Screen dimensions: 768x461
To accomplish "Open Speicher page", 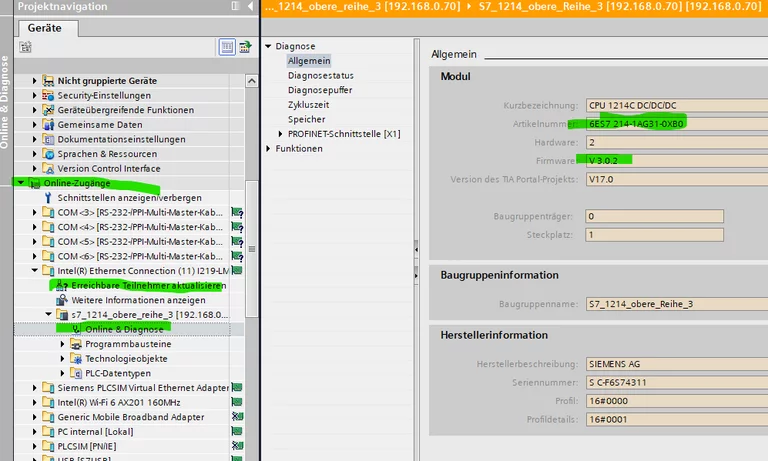I will click(307, 120).
